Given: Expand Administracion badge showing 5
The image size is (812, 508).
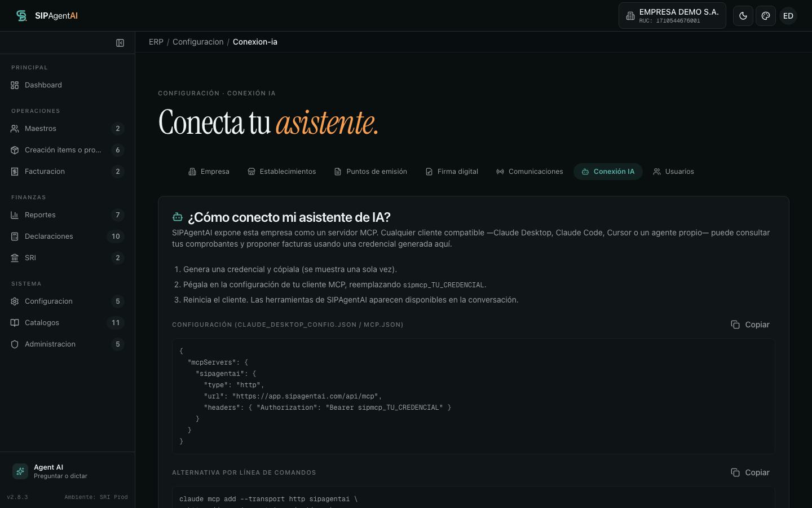Looking at the screenshot, I should click(118, 344).
